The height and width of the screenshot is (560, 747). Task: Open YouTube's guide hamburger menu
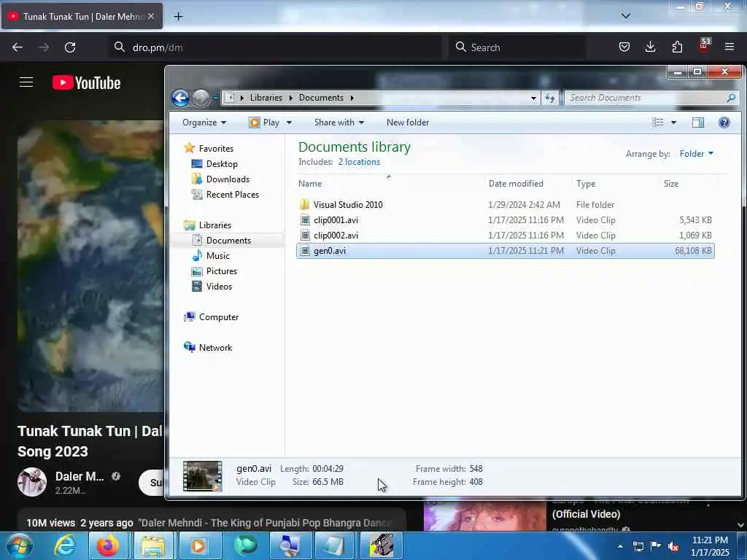click(26, 82)
